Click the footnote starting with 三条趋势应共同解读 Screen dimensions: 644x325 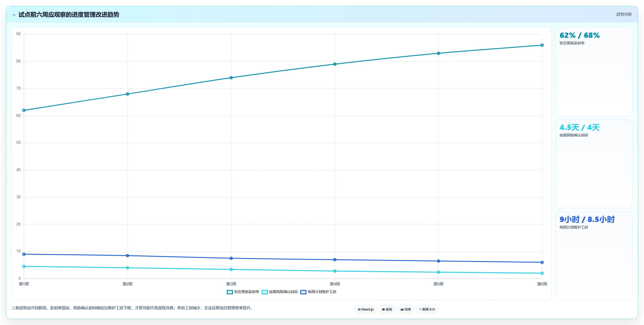(132, 308)
